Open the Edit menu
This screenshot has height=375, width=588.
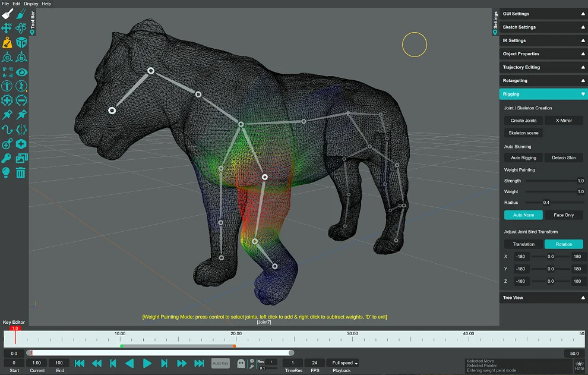(17, 4)
